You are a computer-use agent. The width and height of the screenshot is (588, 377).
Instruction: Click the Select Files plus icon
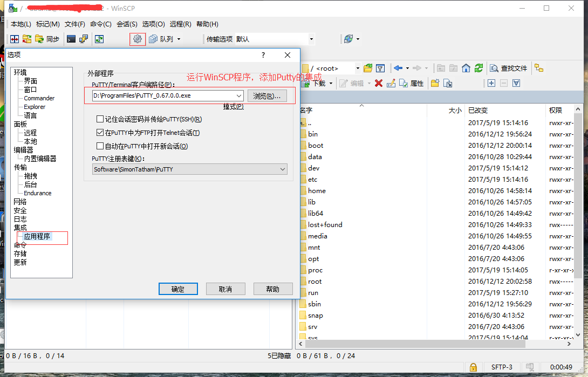click(491, 83)
